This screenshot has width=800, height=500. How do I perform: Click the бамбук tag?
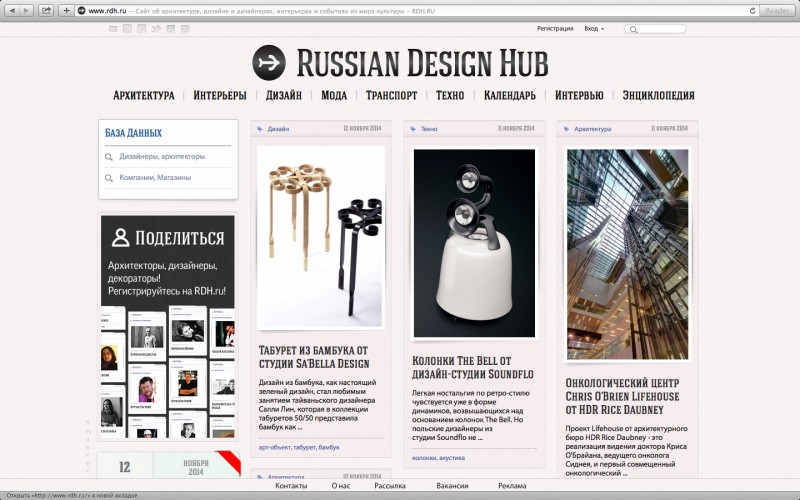329,447
